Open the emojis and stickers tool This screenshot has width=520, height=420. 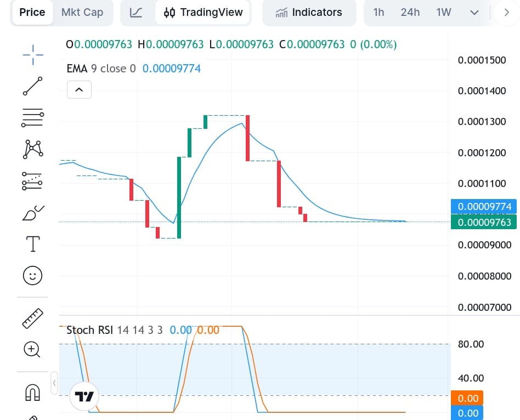(x=32, y=275)
